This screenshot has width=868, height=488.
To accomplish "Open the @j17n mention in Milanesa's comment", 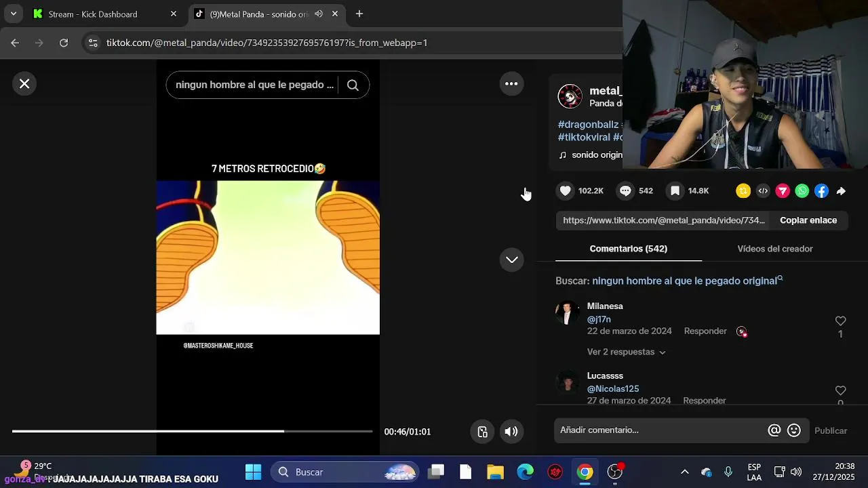I will [x=599, y=319].
